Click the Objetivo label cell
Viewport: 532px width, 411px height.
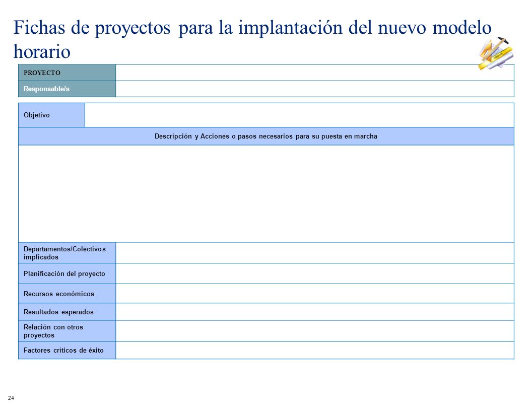pyautogui.click(x=51, y=115)
